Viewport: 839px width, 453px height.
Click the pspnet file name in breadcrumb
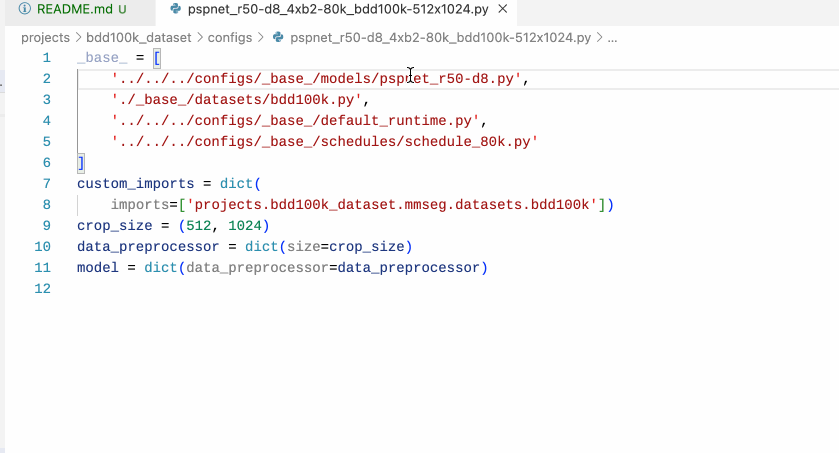(x=440, y=37)
